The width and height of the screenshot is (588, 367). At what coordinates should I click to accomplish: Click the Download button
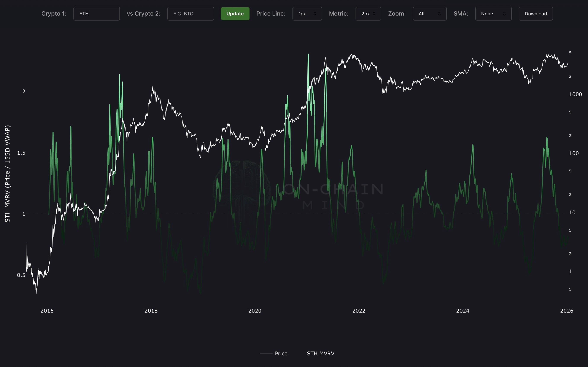point(536,14)
